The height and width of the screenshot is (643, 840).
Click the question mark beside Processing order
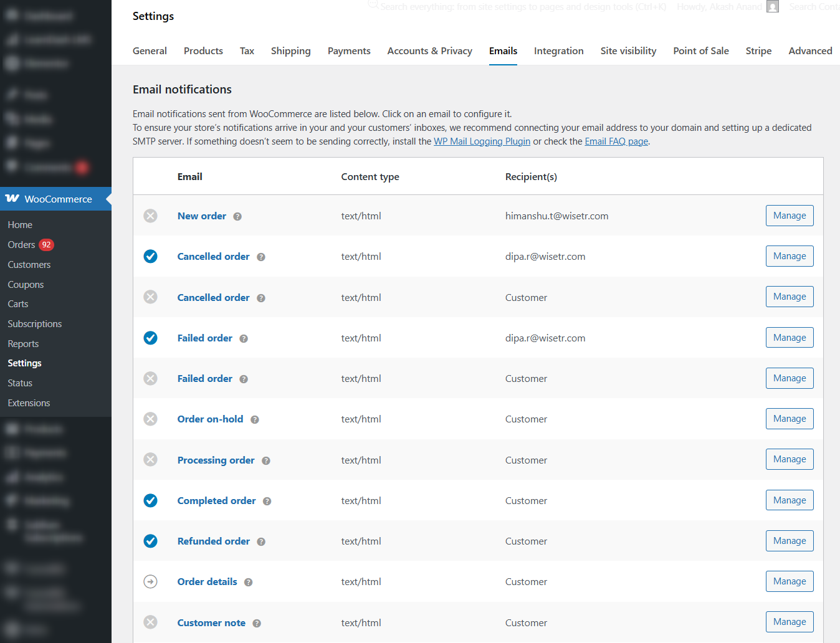point(265,460)
